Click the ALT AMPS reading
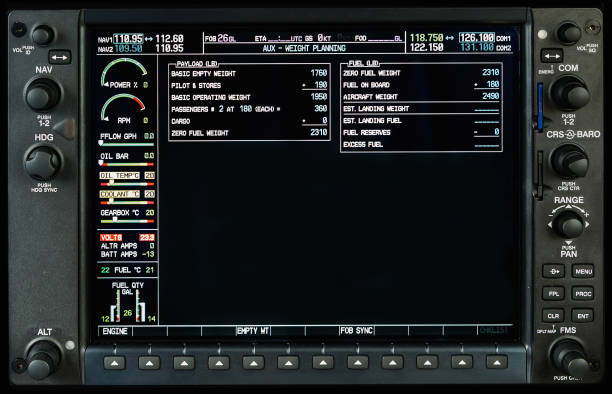This screenshot has width=612, height=394. click(x=127, y=246)
